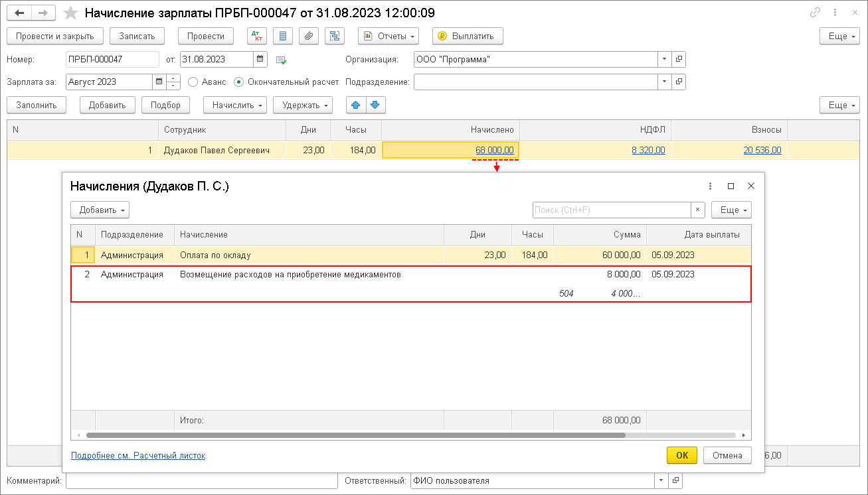Click the Выплатить button

(468, 36)
